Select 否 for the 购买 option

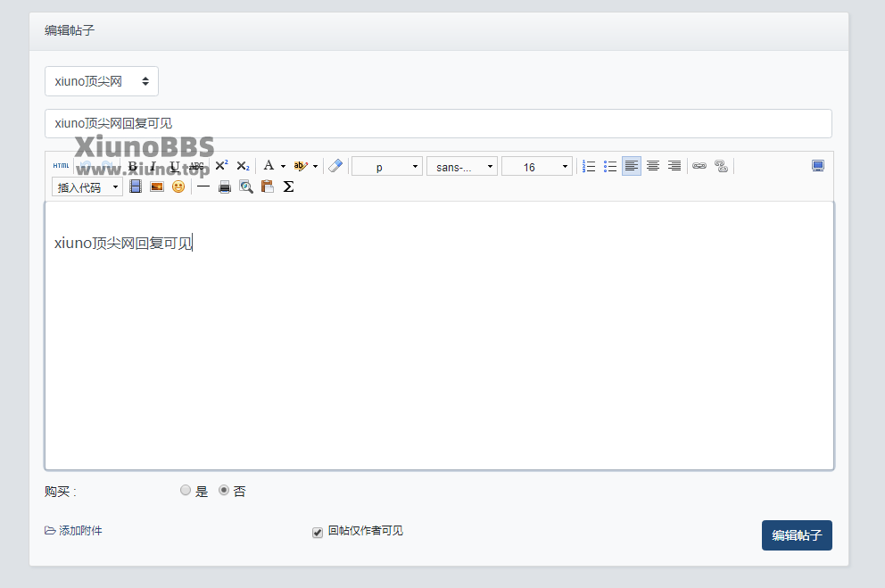tap(224, 490)
